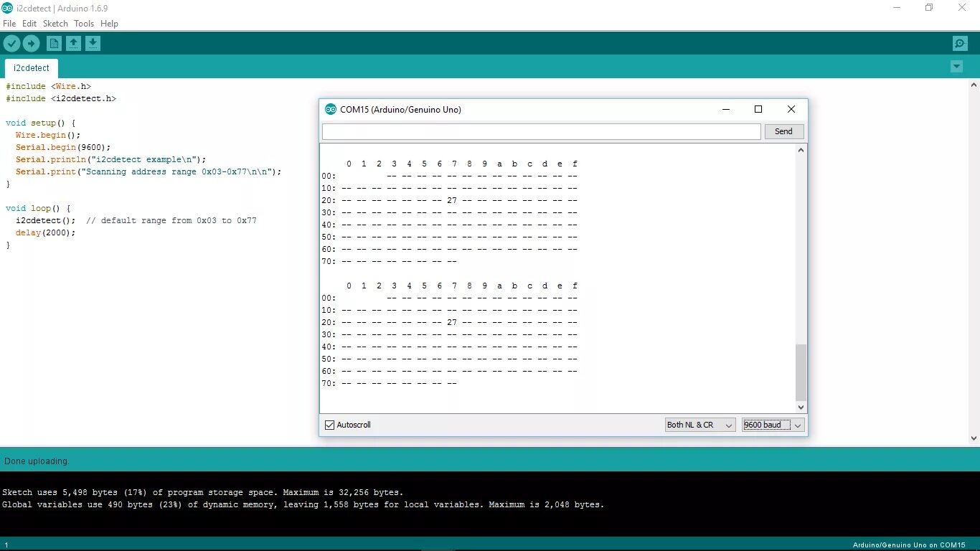Click 'Serial.begin(9600);' code line

(x=63, y=147)
